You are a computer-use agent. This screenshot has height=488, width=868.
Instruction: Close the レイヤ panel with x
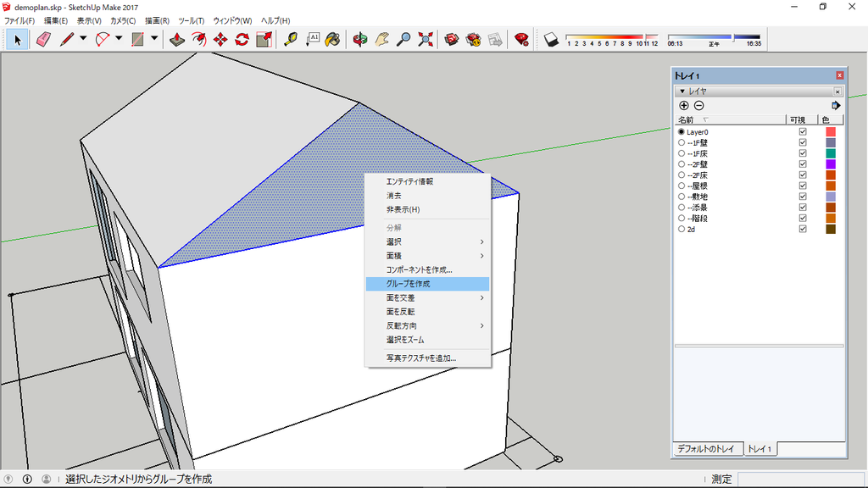point(837,91)
